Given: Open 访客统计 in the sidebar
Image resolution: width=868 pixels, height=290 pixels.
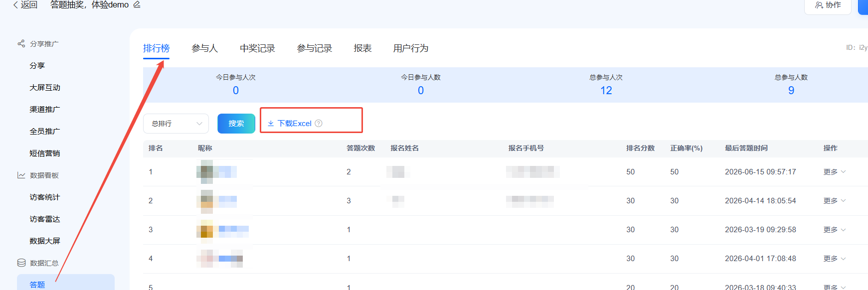Looking at the screenshot, I should (x=45, y=197).
